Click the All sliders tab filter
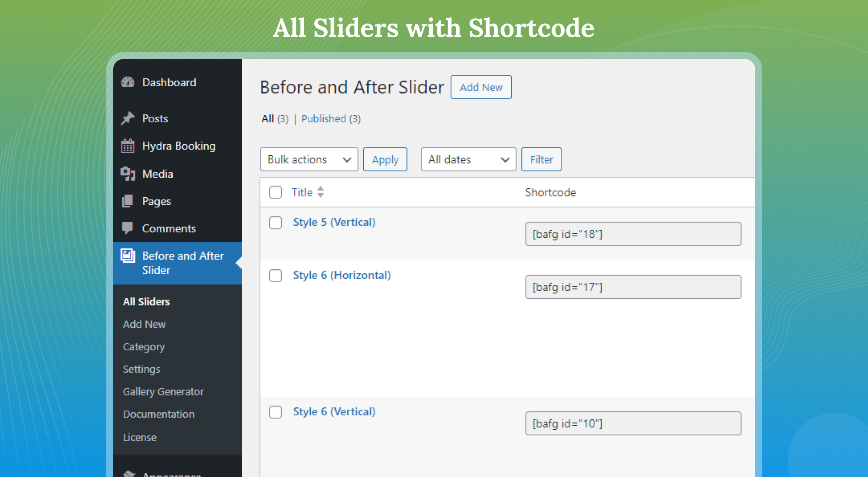The image size is (868, 477). (x=267, y=118)
